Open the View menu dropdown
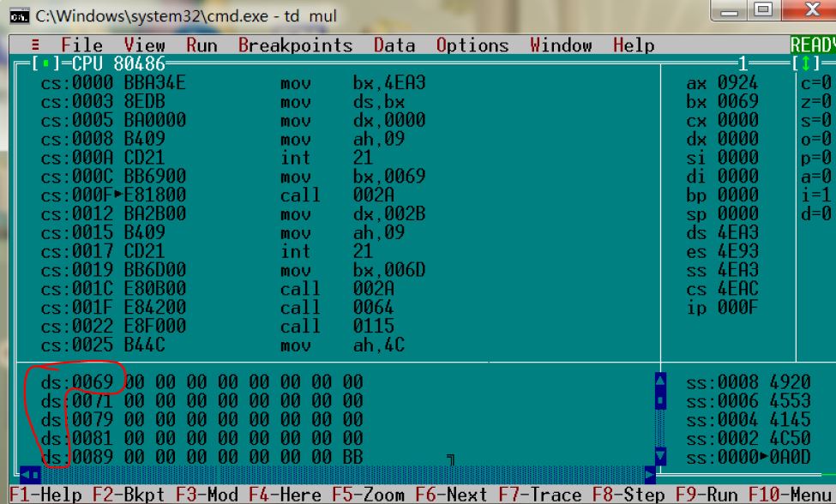 [143, 45]
